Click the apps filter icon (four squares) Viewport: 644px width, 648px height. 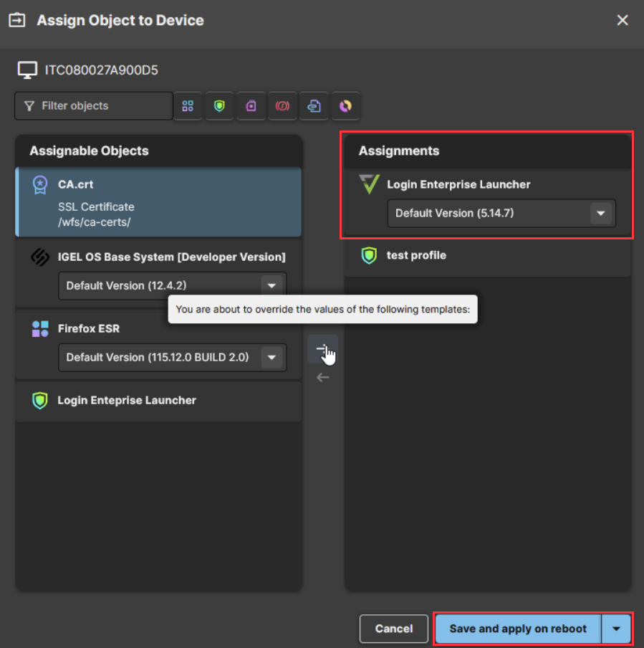click(x=188, y=106)
